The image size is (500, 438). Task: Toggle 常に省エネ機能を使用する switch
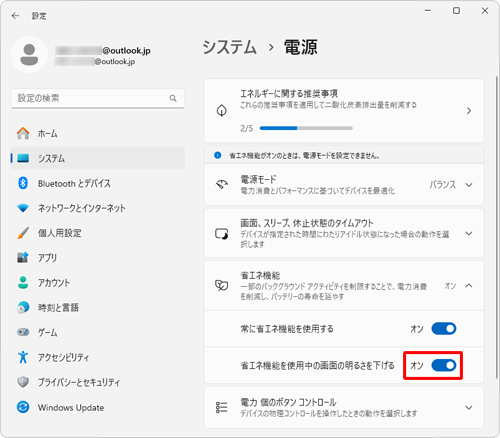[444, 329]
